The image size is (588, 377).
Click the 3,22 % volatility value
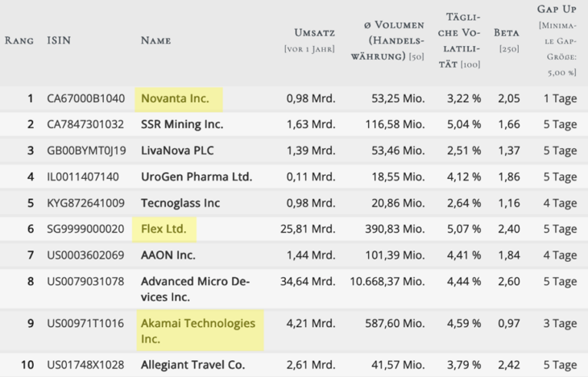pyautogui.click(x=464, y=98)
